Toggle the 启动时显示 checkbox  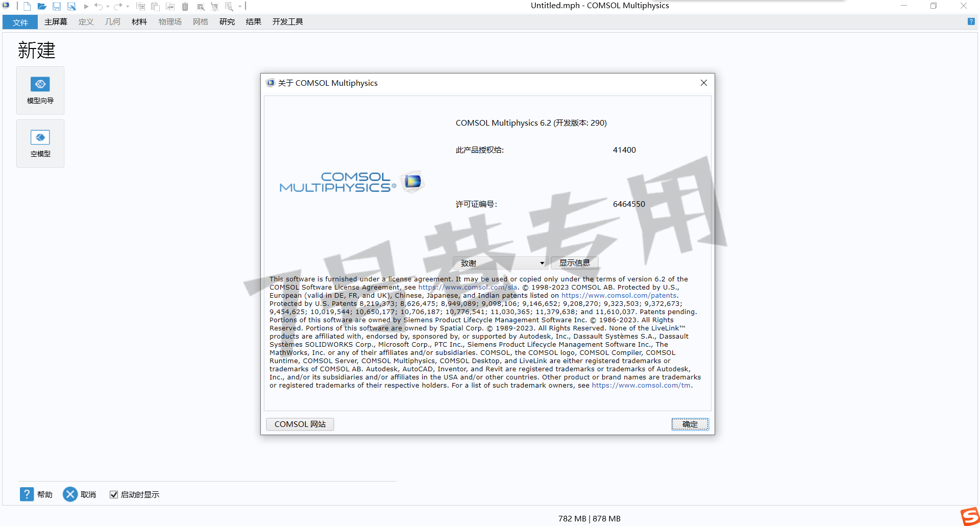coord(114,494)
